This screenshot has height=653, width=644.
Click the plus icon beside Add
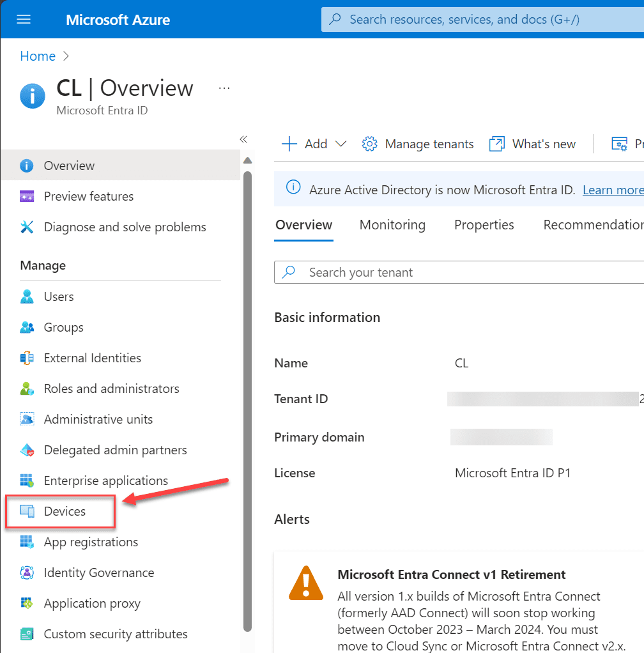[x=289, y=144]
